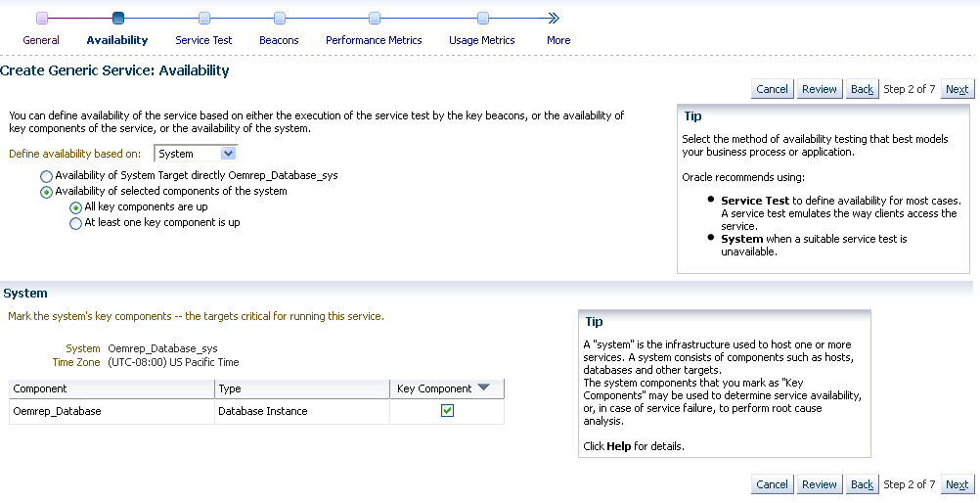Click the top Next button
This screenshot has width=980, height=503.
957,89
